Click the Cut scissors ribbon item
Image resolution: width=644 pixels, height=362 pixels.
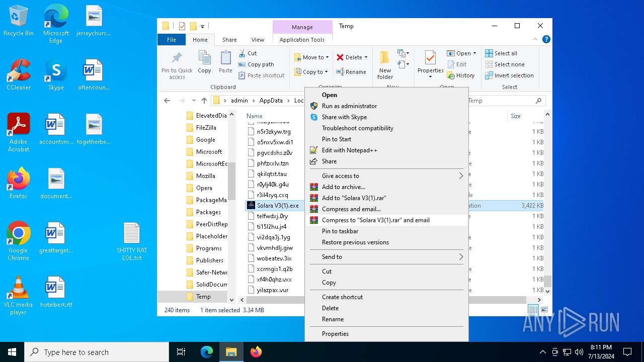pos(248,53)
